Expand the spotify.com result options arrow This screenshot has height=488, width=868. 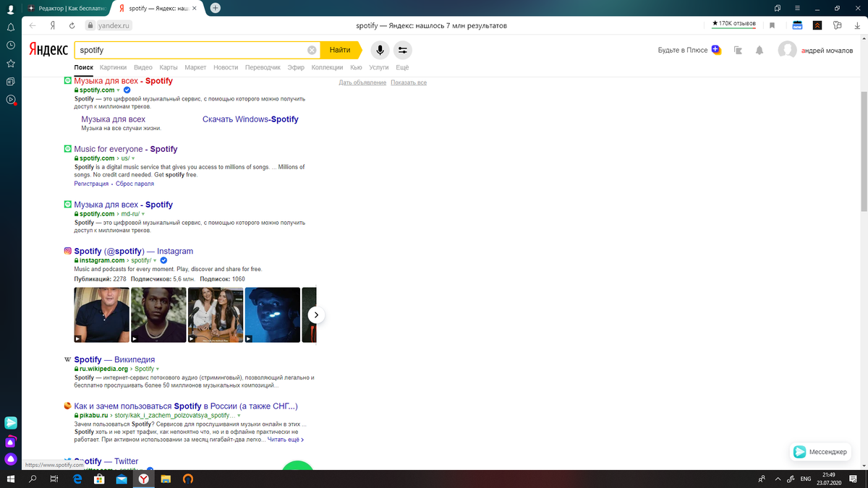(x=119, y=90)
